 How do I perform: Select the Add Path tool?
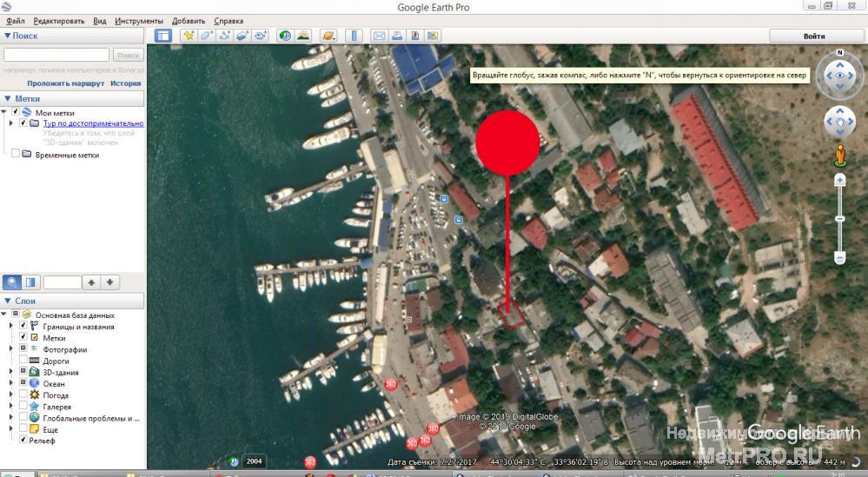coord(224,36)
